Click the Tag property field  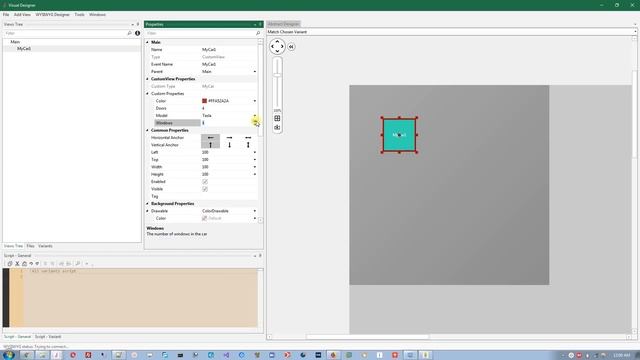[x=229, y=196]
